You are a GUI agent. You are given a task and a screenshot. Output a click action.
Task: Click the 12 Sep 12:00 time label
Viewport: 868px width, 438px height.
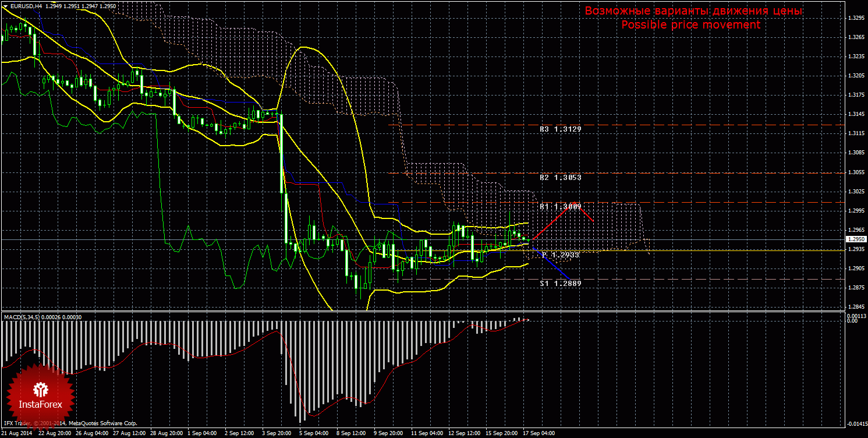[x=464, y=434]
